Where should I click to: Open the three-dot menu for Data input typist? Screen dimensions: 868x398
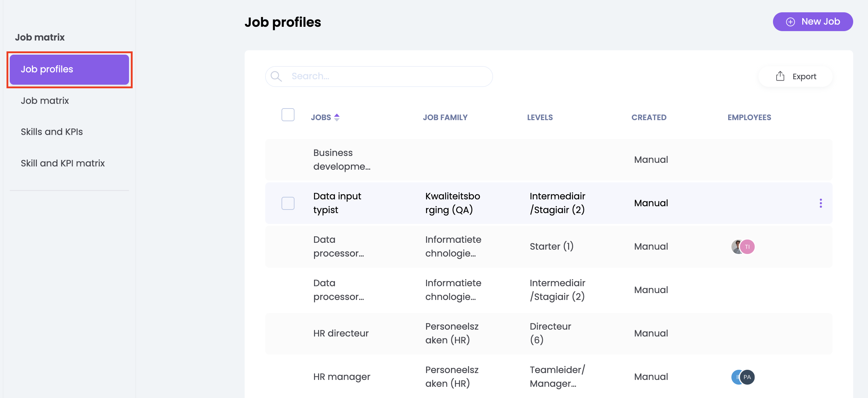[x=821, y=203]
